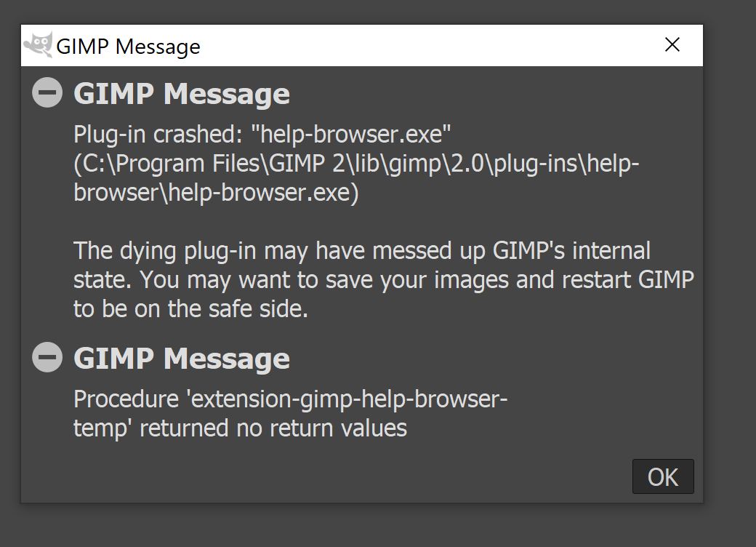
Task: Click the Wilber GIMP icon in title bar
Action: click(38, 45)
